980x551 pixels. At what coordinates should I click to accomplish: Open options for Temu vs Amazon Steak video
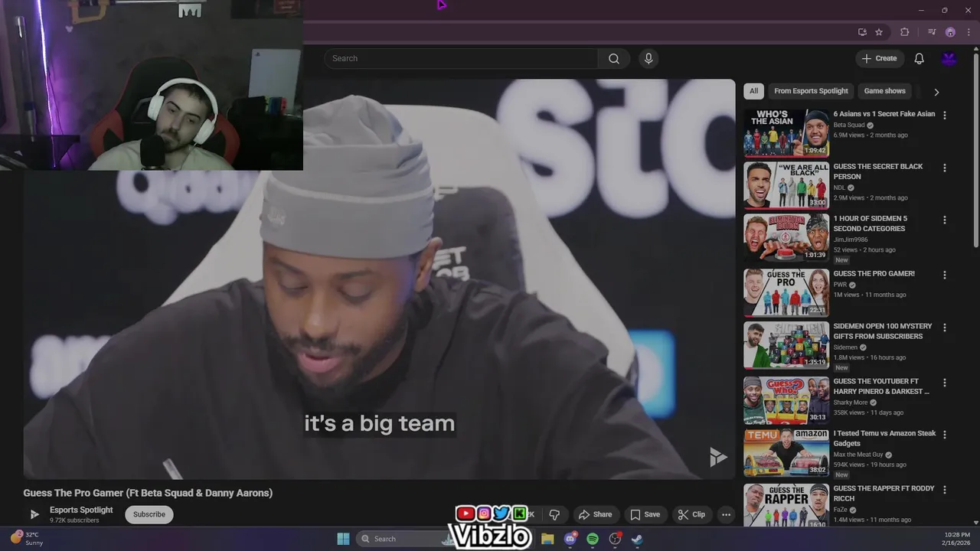(944, 435)
